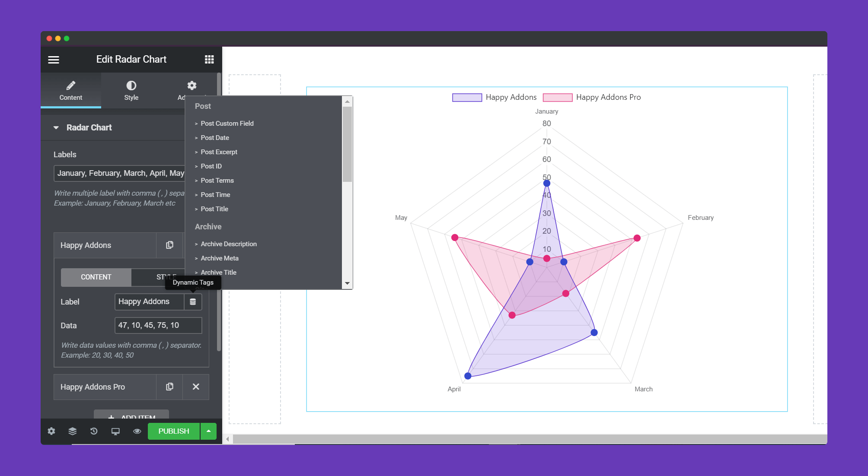Open the Advanced gear tab
Screen dimensions: 868x476
point(191,86)
